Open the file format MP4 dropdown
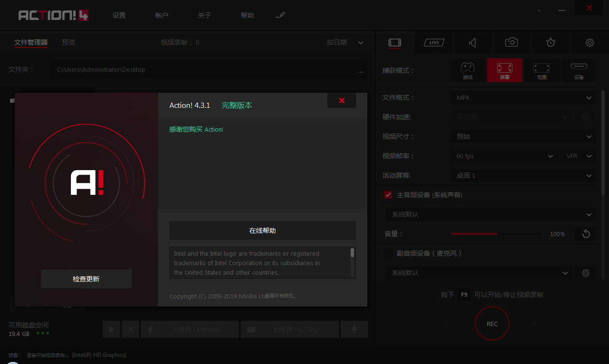 (x=523, y=97)
